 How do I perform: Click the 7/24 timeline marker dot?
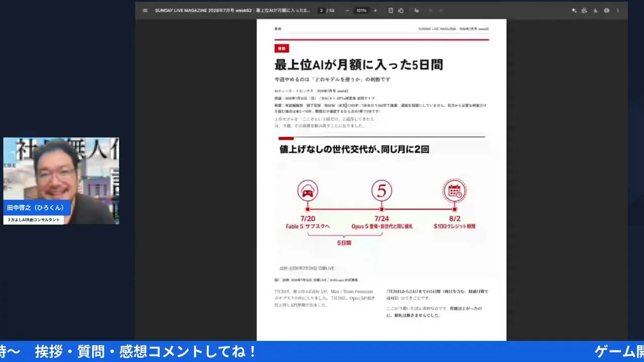click(381, 209)
